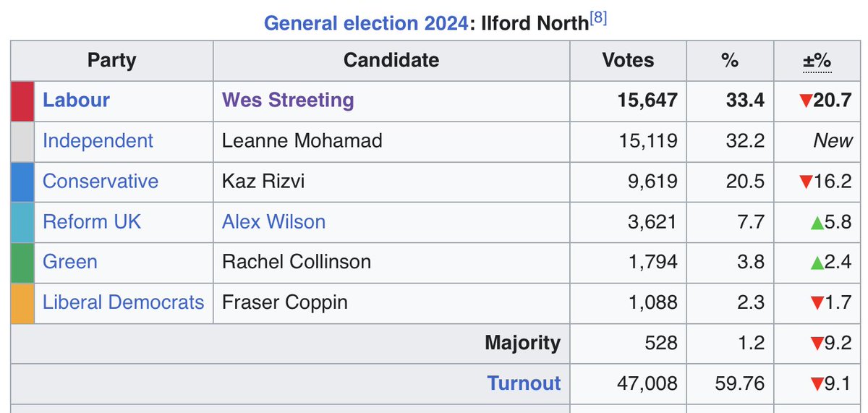
Task: Click the red down arrow beside 20.7
Action: coord(806,101)
